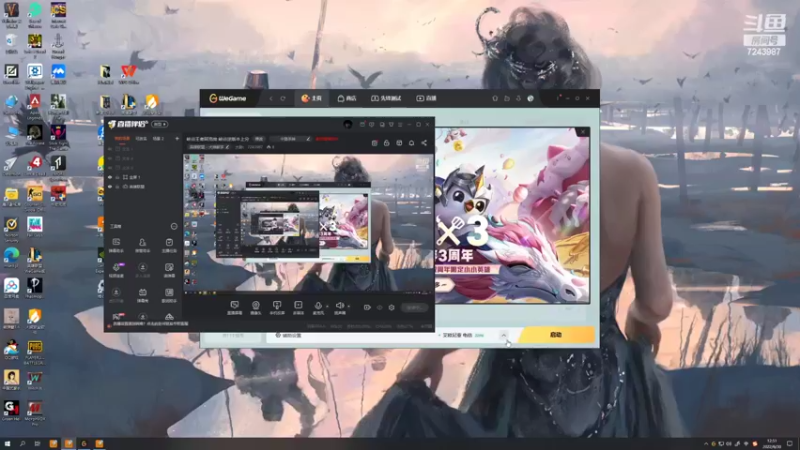Image resolution: width=800 pixels, height=450 pixels.
Task: Mute the microphone in streaming app
Action: (318, 307)
